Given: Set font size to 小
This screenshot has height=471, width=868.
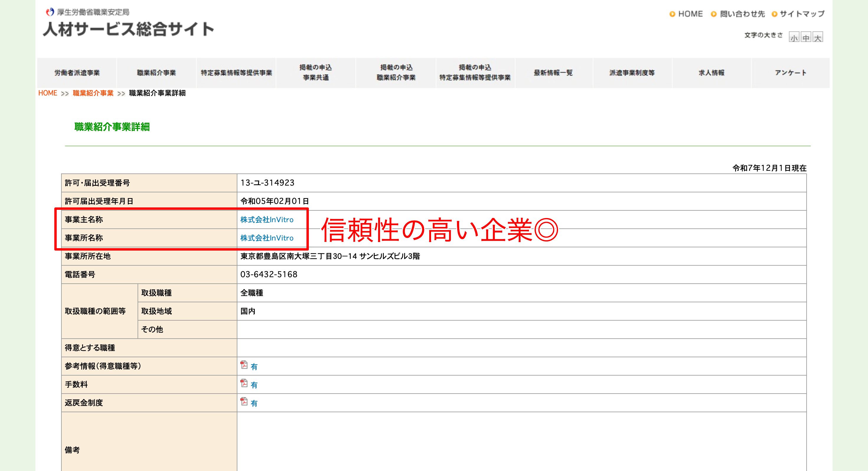Looking at the screenshot, I should pos(794,37).
